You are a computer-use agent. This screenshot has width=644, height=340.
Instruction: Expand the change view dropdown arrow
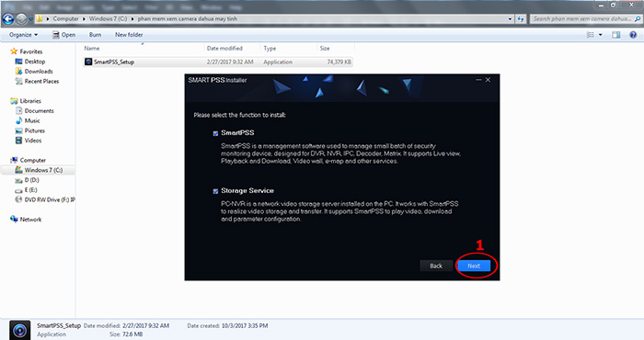[x=600, y=35]
